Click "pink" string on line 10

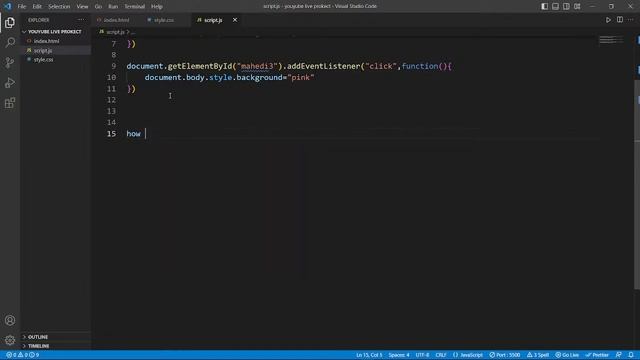pyautogui.click(x=301, y=77)
